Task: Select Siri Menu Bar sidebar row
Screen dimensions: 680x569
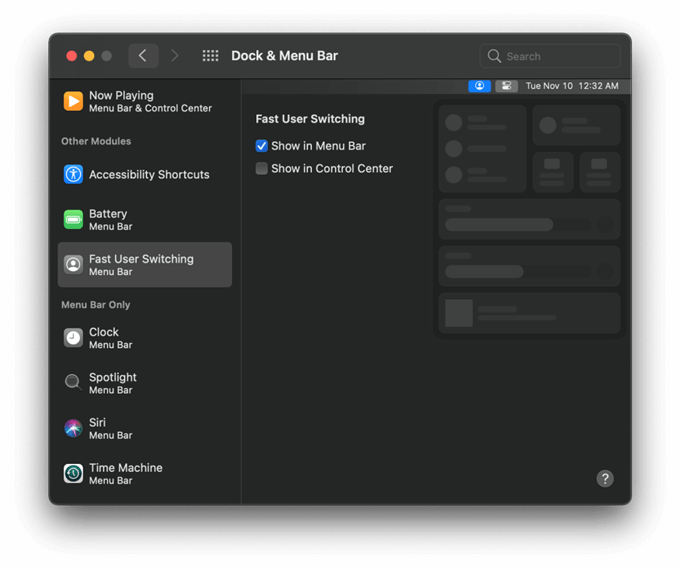Action: tap(145, 428)
